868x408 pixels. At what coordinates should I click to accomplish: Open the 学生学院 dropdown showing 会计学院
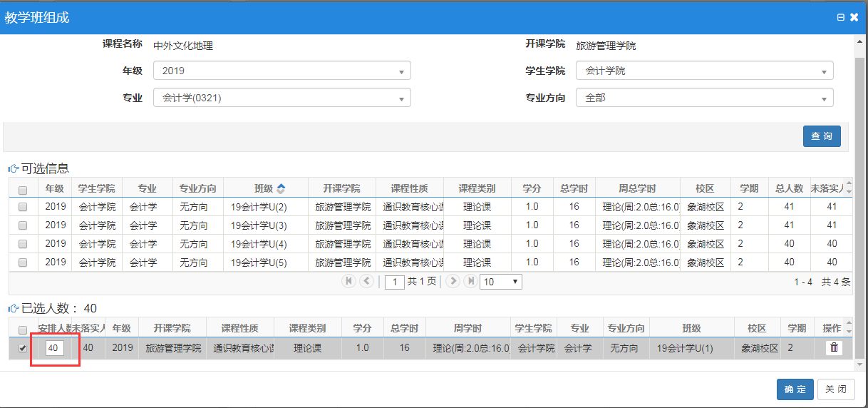pos(704,71)
